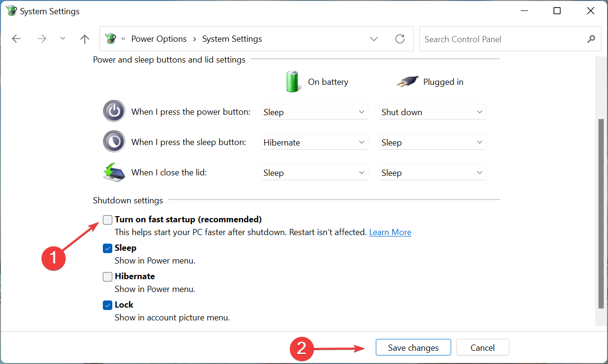Click the Search Control Panel field

point(502,39)
